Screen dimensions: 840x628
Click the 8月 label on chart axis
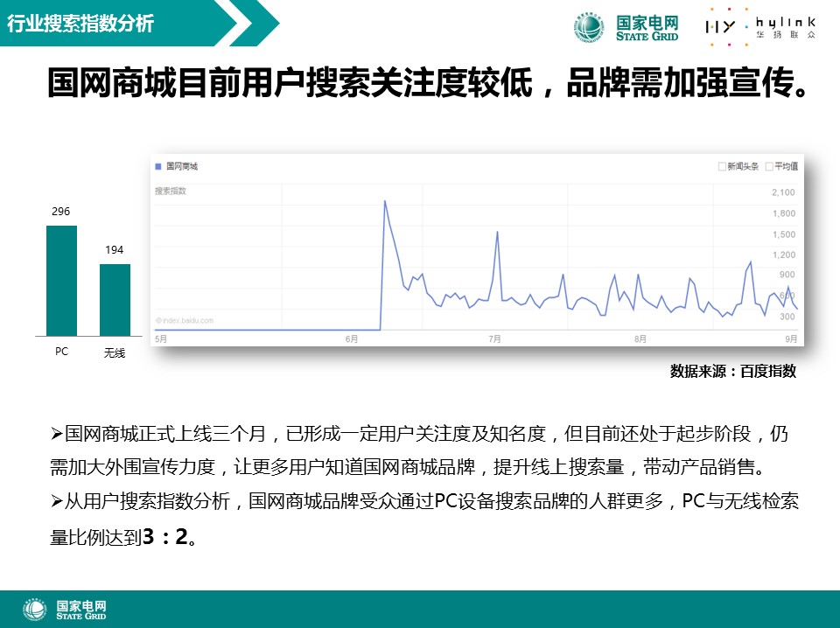click(x=640, y=338)
